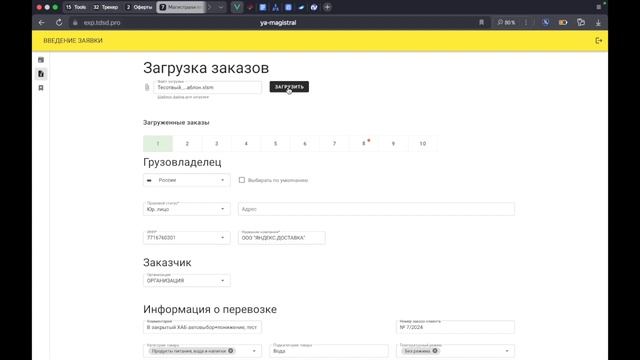
Task: Select the highlighted document icon in the sidebar
Action: coord(41,74)
